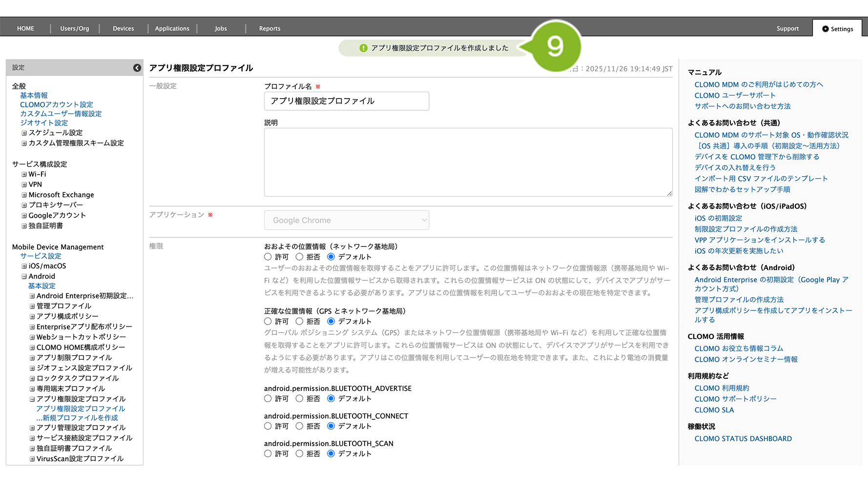This screenshot has width=868, height=488.
Task: Select 拒否 for 正確な位置情報
Action: 299,321
